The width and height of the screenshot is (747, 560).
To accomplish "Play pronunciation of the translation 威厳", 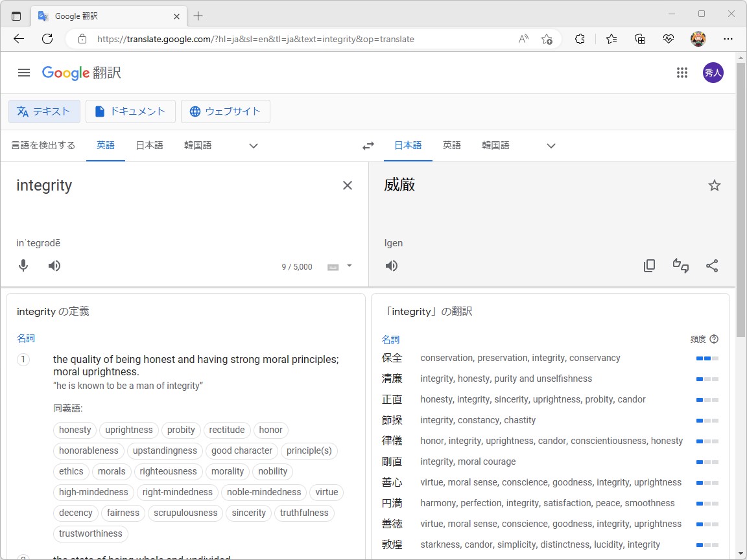I will (x=393, y=265).
